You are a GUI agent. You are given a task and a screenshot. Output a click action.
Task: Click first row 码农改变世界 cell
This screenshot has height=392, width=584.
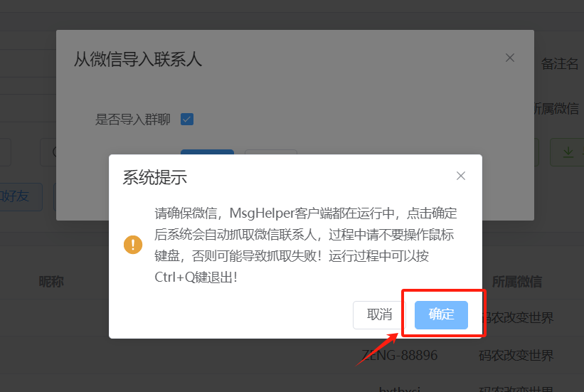518,318
